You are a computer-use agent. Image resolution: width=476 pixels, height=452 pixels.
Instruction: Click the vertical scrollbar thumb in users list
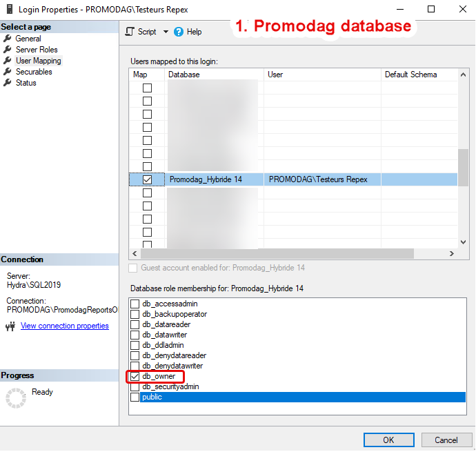[x=463, y=168]
